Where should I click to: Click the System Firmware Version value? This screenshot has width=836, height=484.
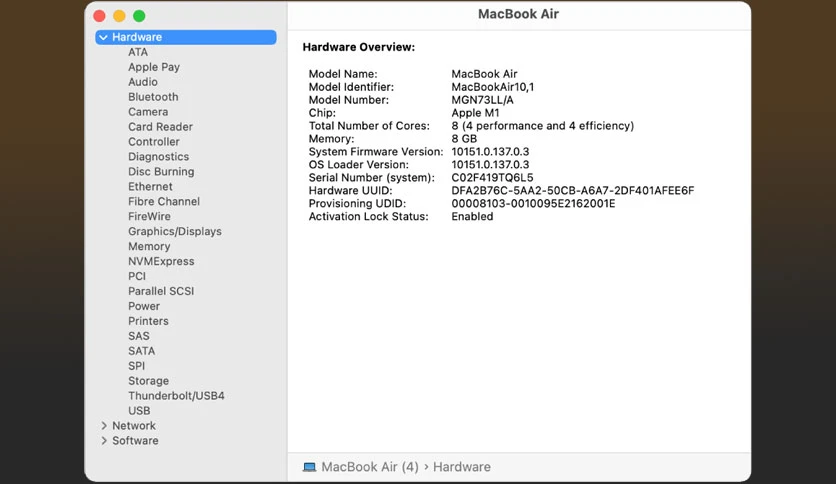pyautogui.click(x=490, y=151)
